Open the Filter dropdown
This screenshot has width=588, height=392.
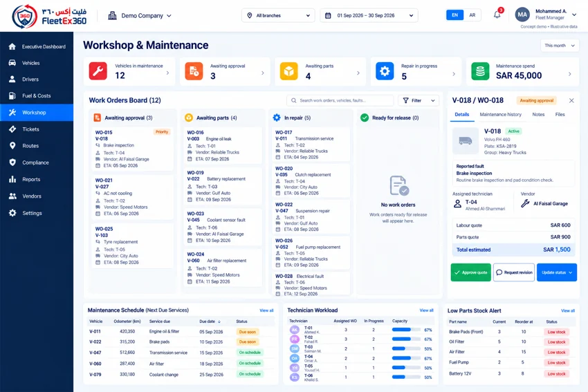click(x=419, y=100)
